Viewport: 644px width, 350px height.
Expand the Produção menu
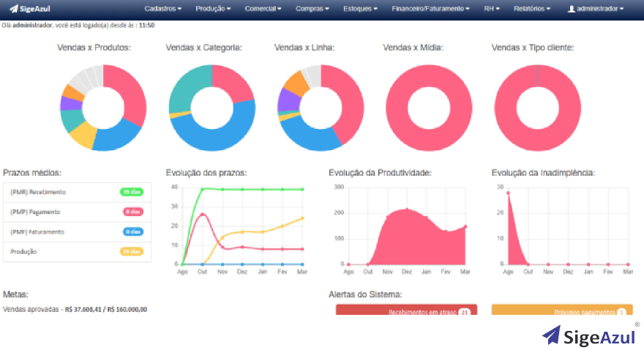[213, 9]
